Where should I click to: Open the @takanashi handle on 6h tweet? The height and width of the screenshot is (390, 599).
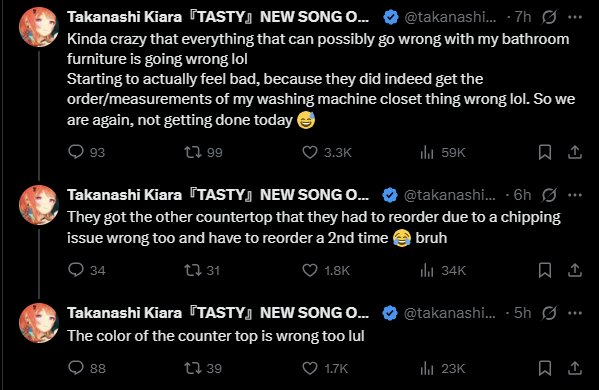click(x=450, y=195)
